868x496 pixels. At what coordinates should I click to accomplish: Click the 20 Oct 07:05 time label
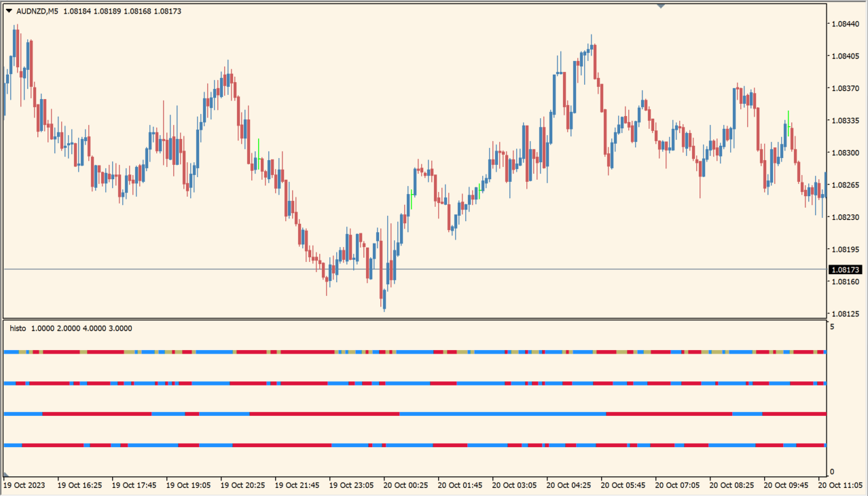(678, 485)
